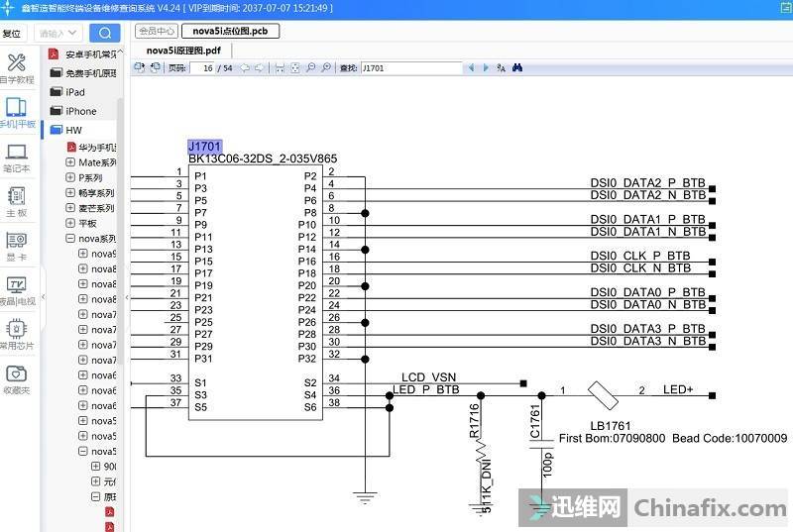Screen dimensions: 793x532
Task: Click the binoculars find icon in PDF toolbar
Action: point(516,68)
